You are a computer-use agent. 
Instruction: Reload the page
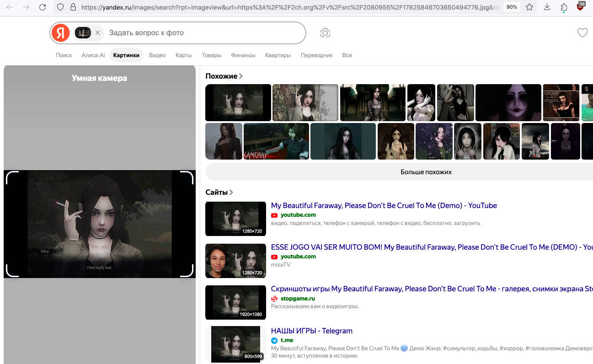coord(43,7)
